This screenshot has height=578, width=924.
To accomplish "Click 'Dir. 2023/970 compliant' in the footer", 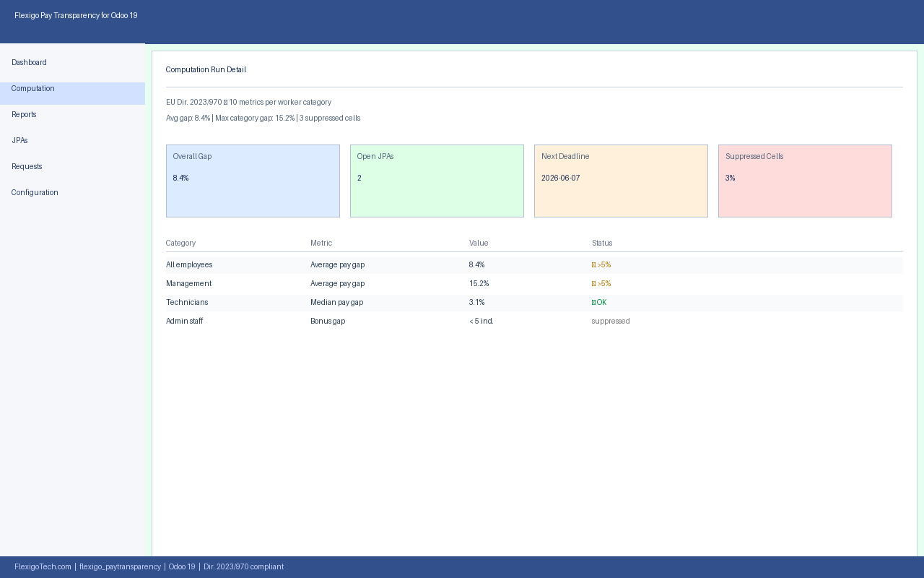I will point(243,567).
